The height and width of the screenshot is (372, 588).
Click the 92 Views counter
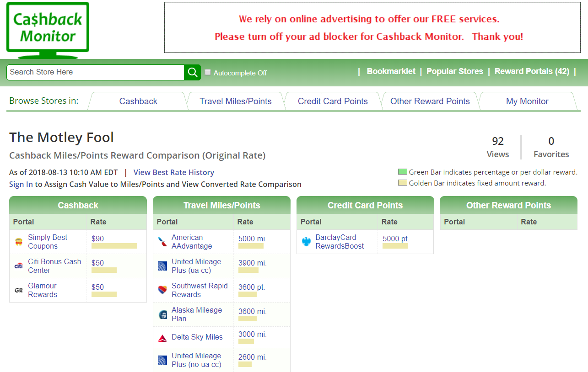tap(498, 147)
